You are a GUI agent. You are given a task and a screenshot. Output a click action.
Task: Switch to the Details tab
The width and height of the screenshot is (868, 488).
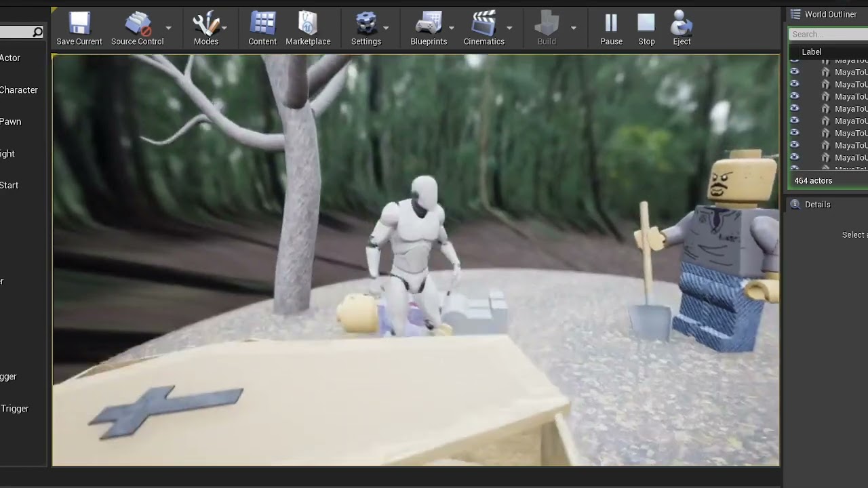pyautogui.click(x=810, y=205)
